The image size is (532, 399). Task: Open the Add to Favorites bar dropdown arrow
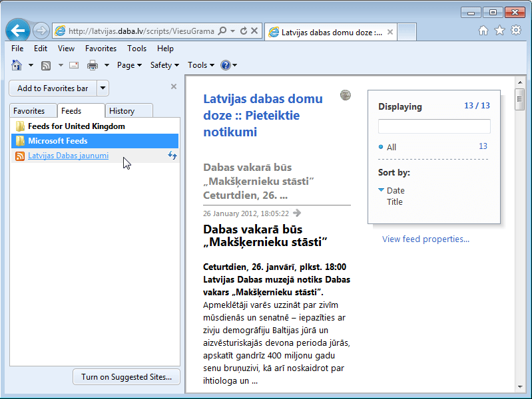(x=103, y=88)
